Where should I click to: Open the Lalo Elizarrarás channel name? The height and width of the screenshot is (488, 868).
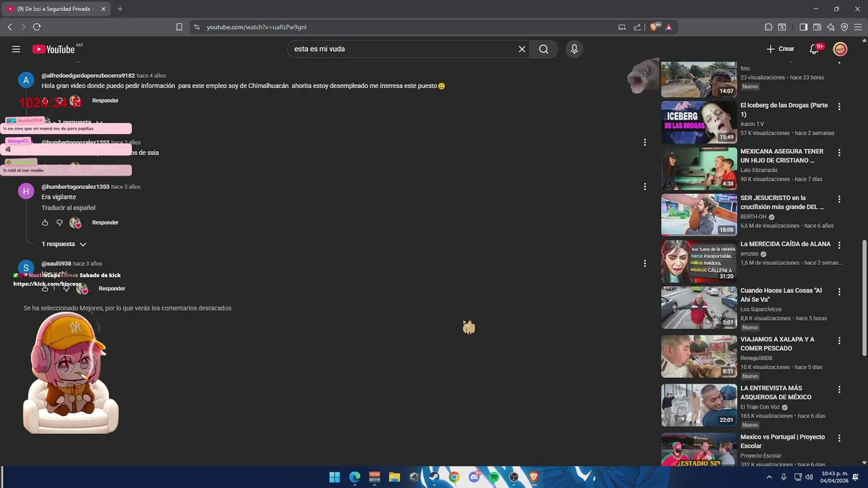click(759, 170)
